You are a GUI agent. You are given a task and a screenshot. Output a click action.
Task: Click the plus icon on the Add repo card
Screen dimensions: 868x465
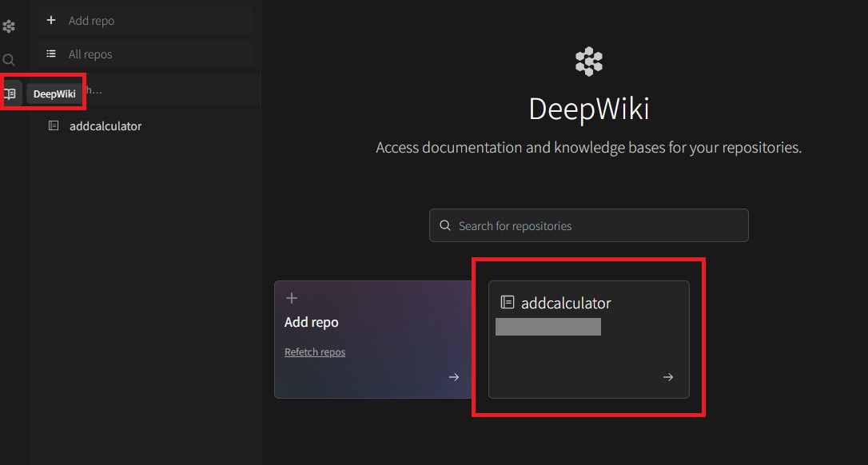(x=291, y=297)
